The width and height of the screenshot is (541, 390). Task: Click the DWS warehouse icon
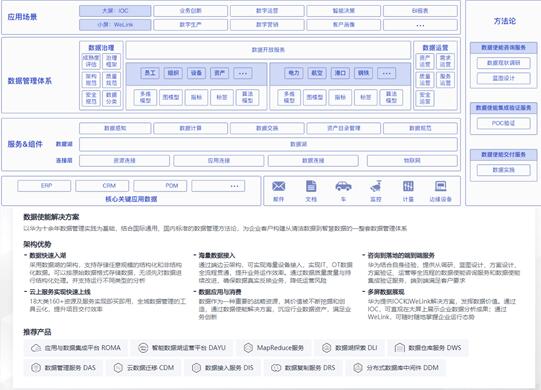[400, 348]
